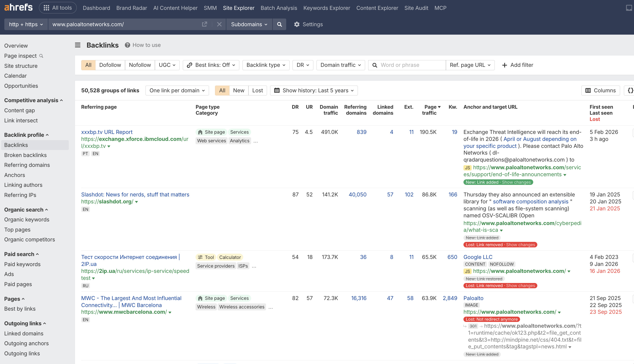Open the All tools grid menu
The height and width of the screenshot is (364, 634).
57,7
